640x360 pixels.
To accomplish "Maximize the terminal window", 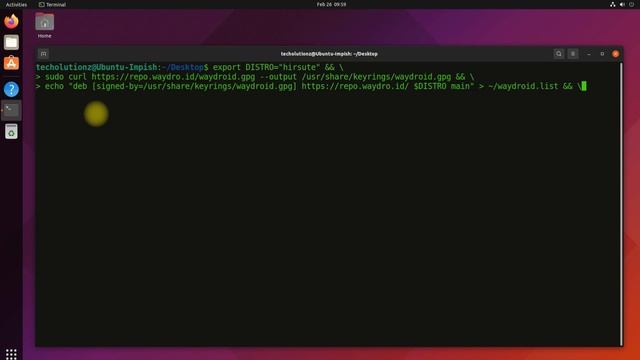I will [602, 54].
